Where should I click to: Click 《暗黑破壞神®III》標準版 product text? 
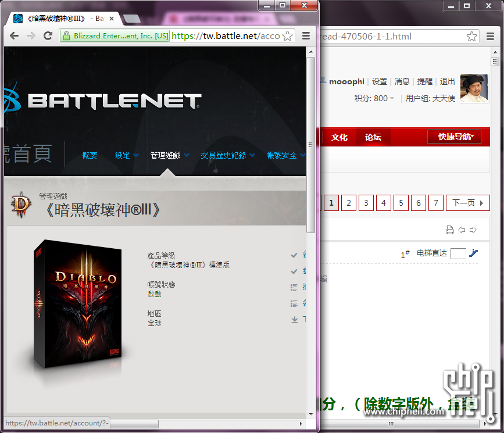point(189,265)
